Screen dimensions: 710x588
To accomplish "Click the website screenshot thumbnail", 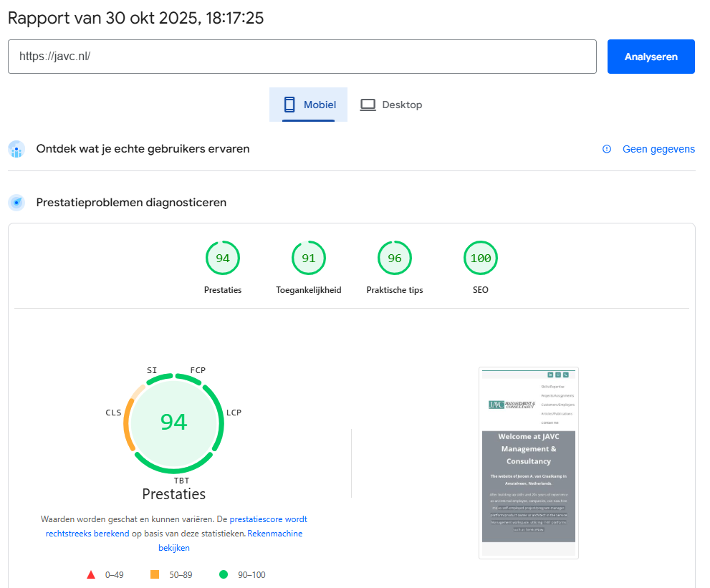I will (x=529, y=463).
